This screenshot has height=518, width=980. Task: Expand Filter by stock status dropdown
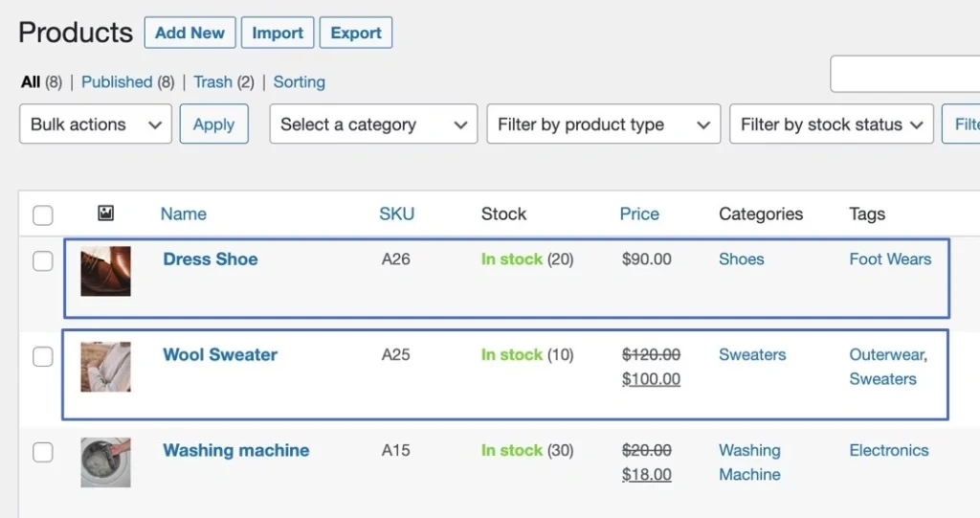(831, 124)
